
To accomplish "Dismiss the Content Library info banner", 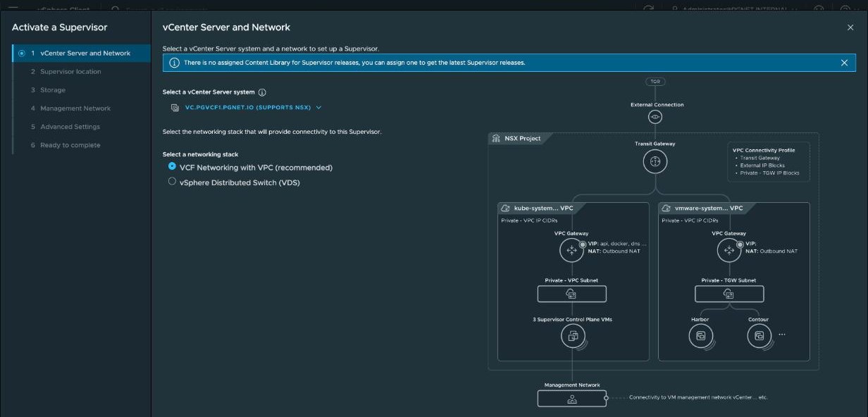I will point(844,63).
